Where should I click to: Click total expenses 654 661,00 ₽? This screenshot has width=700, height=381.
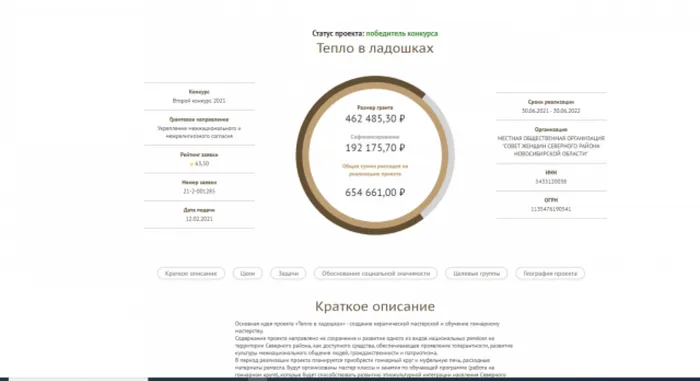(375, 193)
